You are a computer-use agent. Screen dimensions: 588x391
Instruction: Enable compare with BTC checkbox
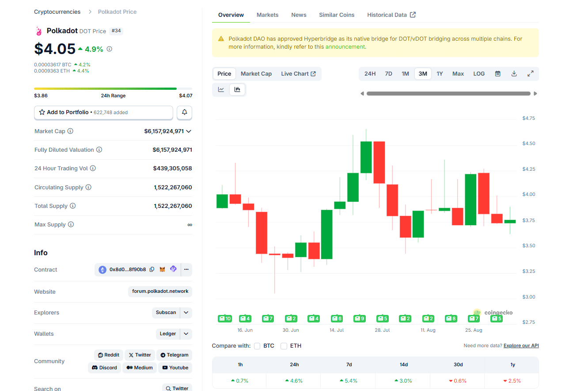257,346
